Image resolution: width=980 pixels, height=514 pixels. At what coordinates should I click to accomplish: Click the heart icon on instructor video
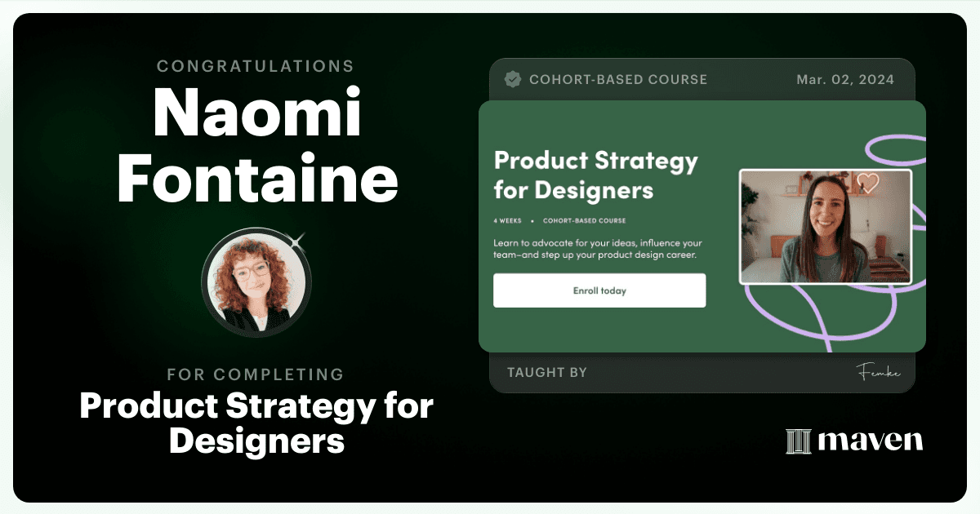pos(867,183)
